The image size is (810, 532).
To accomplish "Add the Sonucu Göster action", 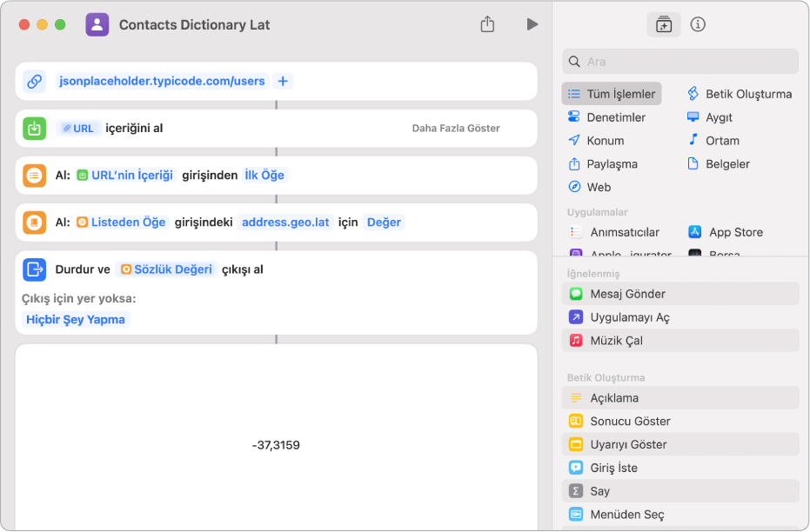I will (680, 421).
